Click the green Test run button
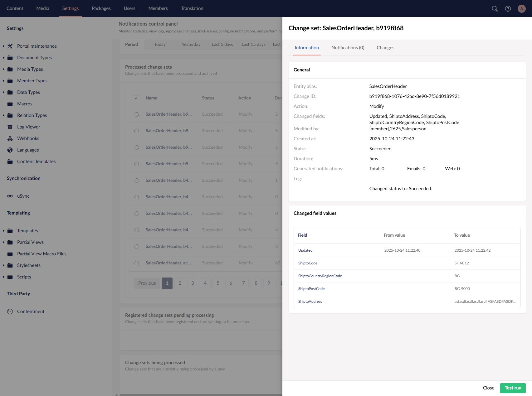 (x=513, y=388)
